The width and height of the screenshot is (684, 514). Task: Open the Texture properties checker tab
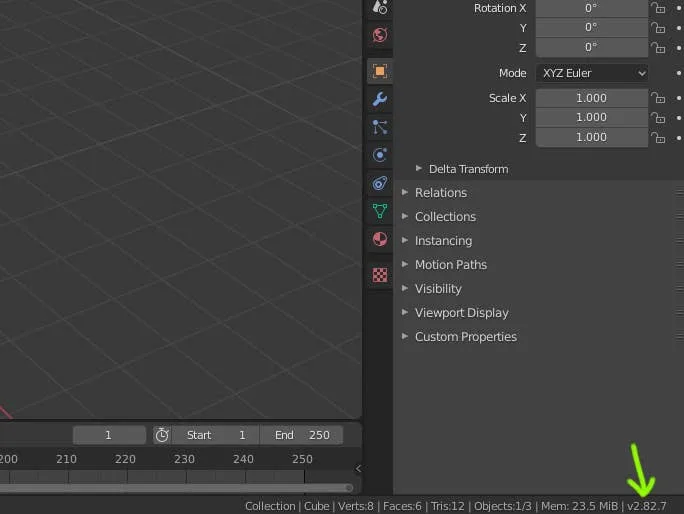pyautogui.click(x=380, y=275)
